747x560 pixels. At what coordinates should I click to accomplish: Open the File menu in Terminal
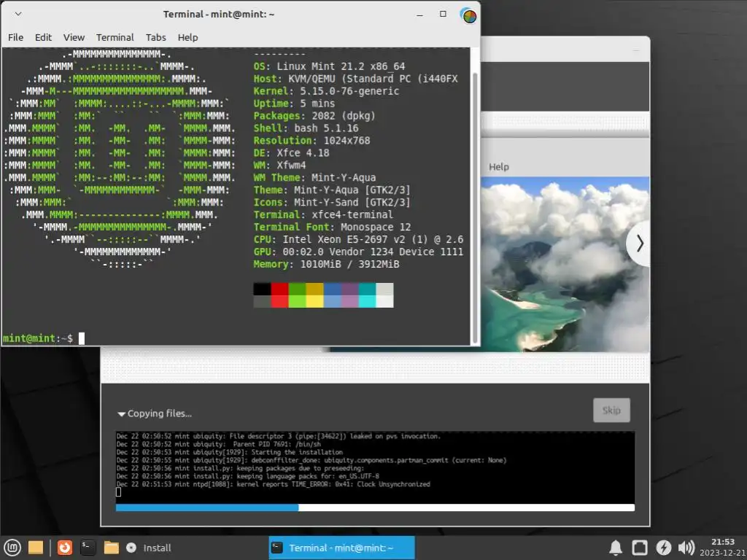(x=16, y=37)
